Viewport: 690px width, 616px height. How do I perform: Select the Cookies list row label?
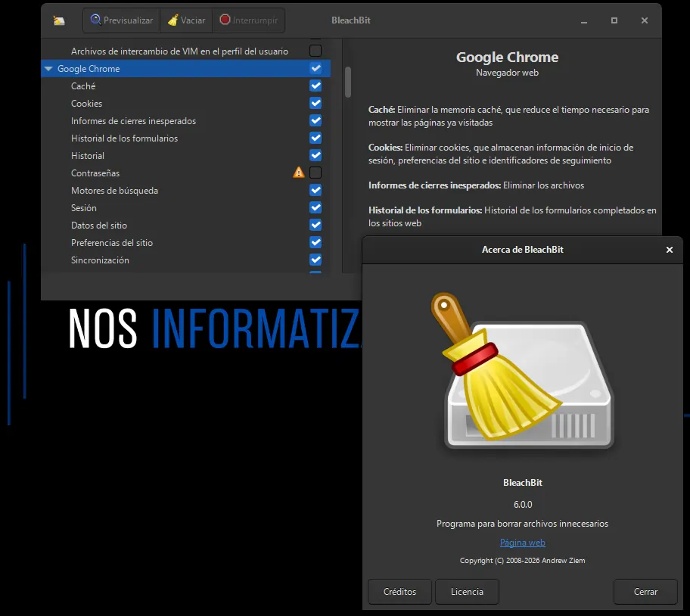[87, 104]
